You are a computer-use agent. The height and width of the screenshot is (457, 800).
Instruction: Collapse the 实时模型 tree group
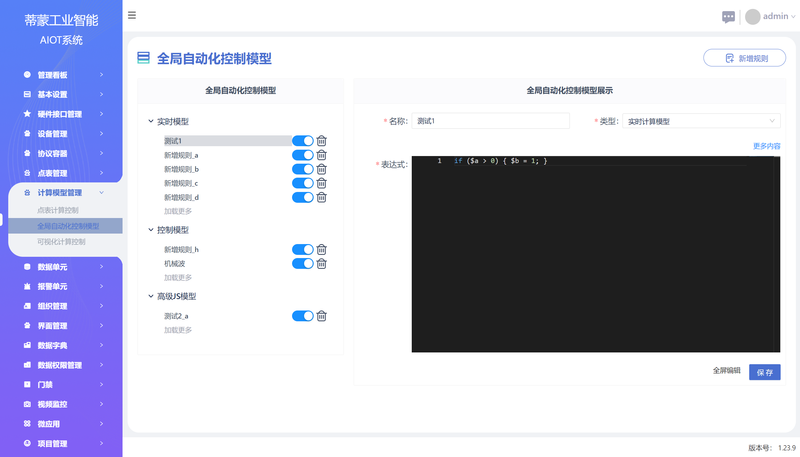(x=151, y=121)
